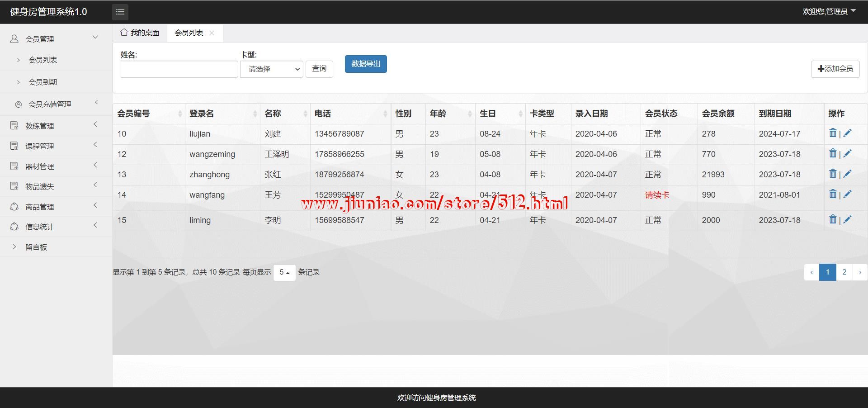Close the 会员列表 tab

click(x=212, y=33)
